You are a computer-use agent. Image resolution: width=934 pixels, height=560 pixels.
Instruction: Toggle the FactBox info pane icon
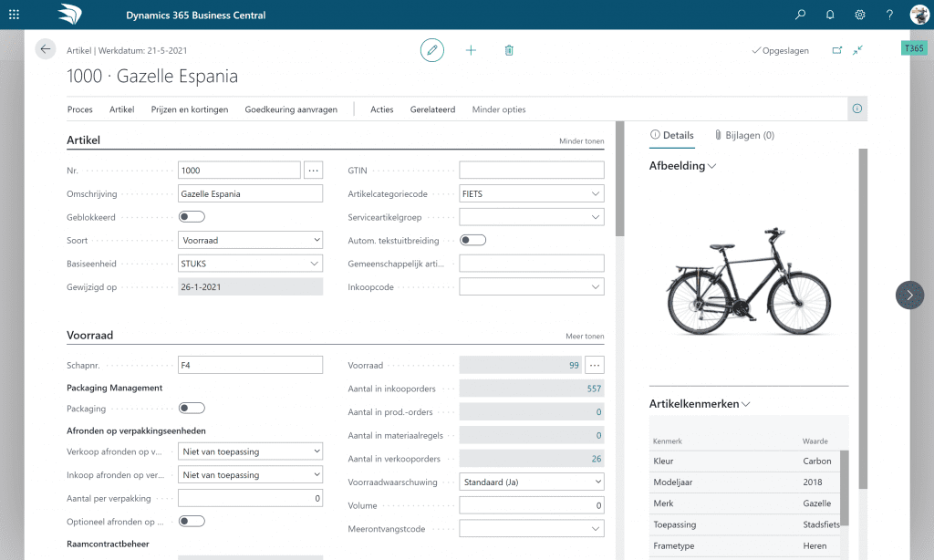coord(857,109)
